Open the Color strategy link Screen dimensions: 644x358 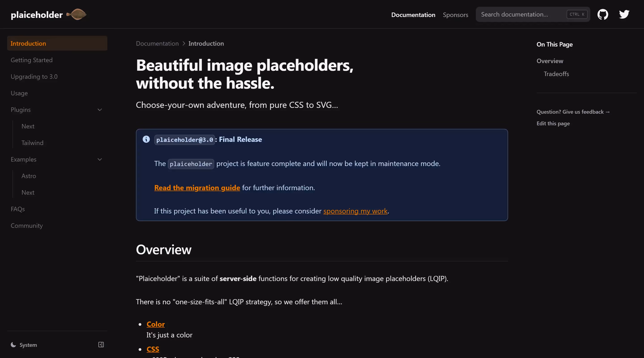pos(155,324)
